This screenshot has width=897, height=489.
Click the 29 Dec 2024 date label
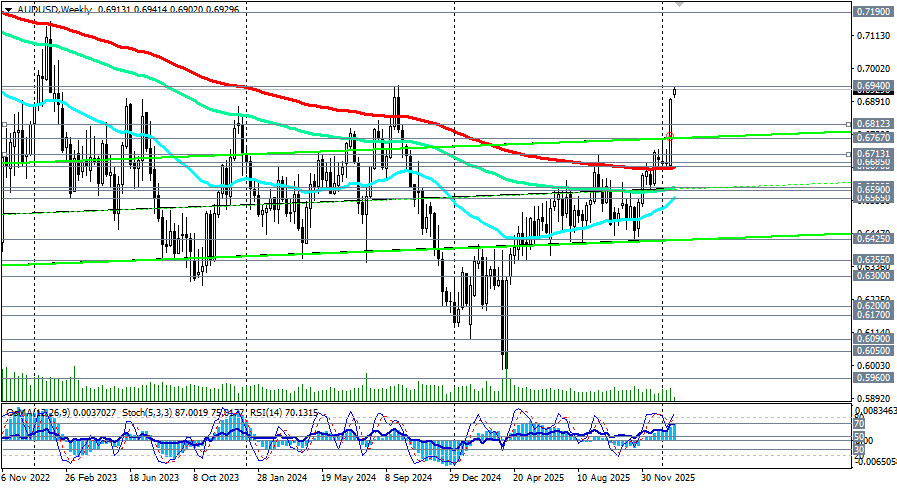[x=474, y=478]
